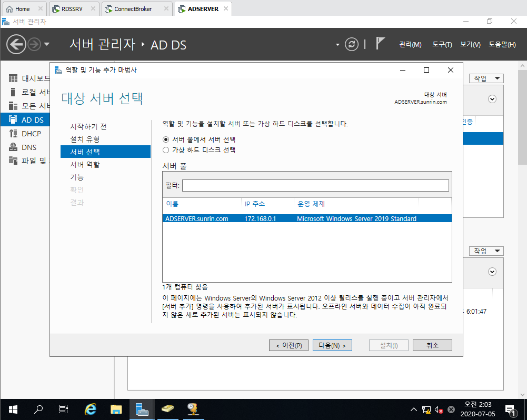Maximize the Add Roles wizard window

426,70
